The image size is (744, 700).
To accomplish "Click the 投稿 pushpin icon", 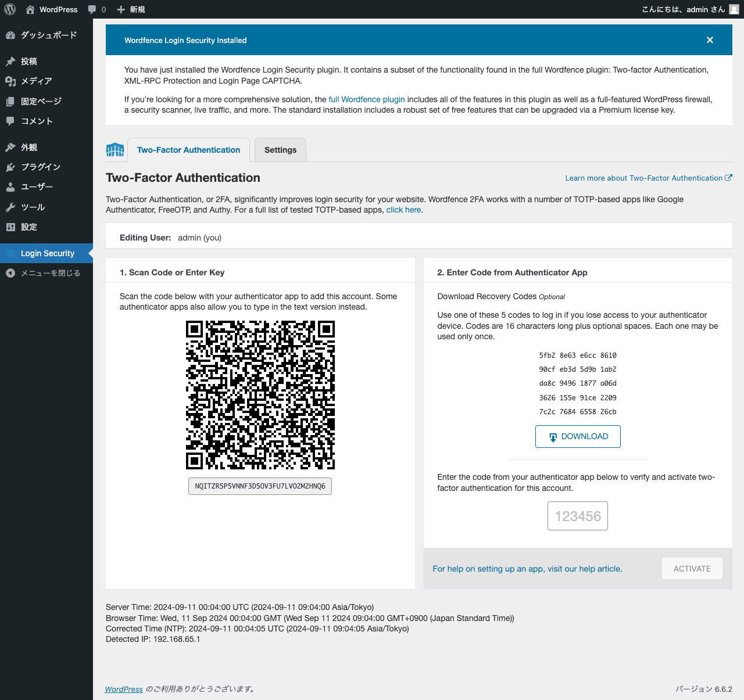I will tap(10, 61).
